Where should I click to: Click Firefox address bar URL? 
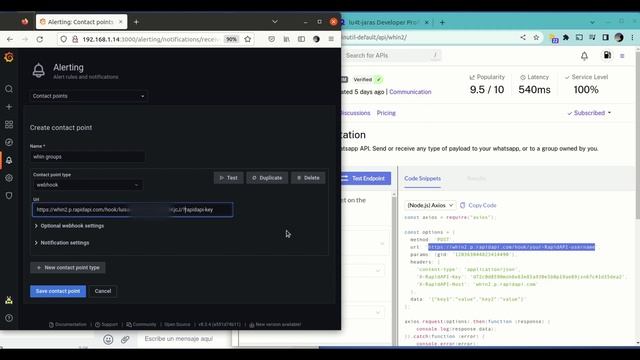[151, 39]
